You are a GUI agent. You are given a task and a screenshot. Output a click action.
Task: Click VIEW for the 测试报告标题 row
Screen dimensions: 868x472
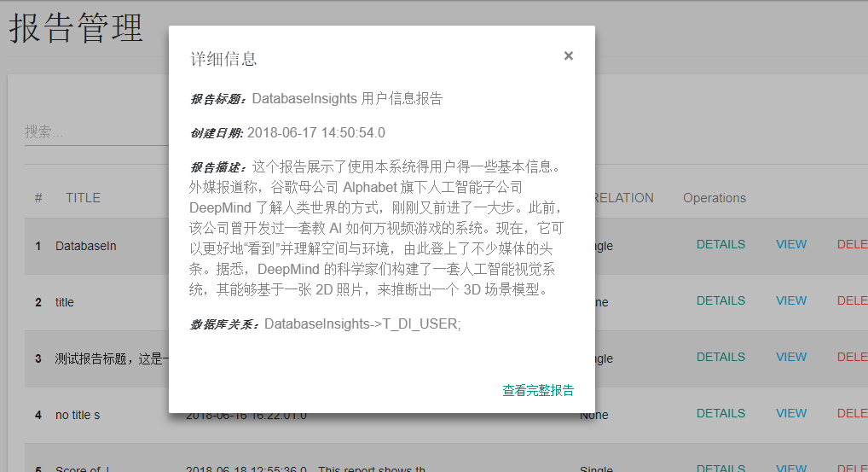tap(791, 358)
